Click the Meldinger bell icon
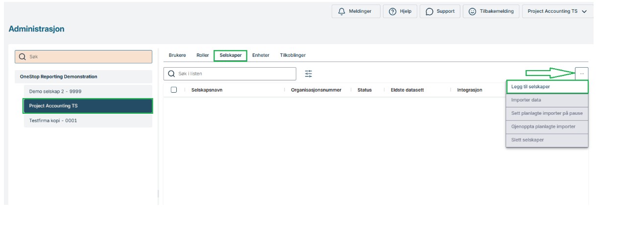Screen dimensions: 644x227 pyautogui.click(x=342, y=12)
